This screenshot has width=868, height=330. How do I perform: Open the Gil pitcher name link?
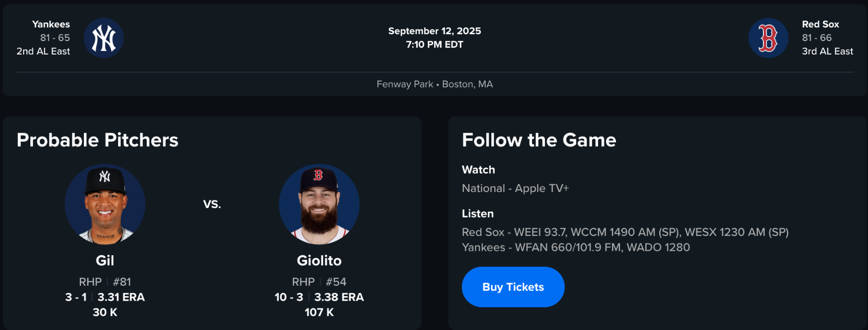coord(105,261)
